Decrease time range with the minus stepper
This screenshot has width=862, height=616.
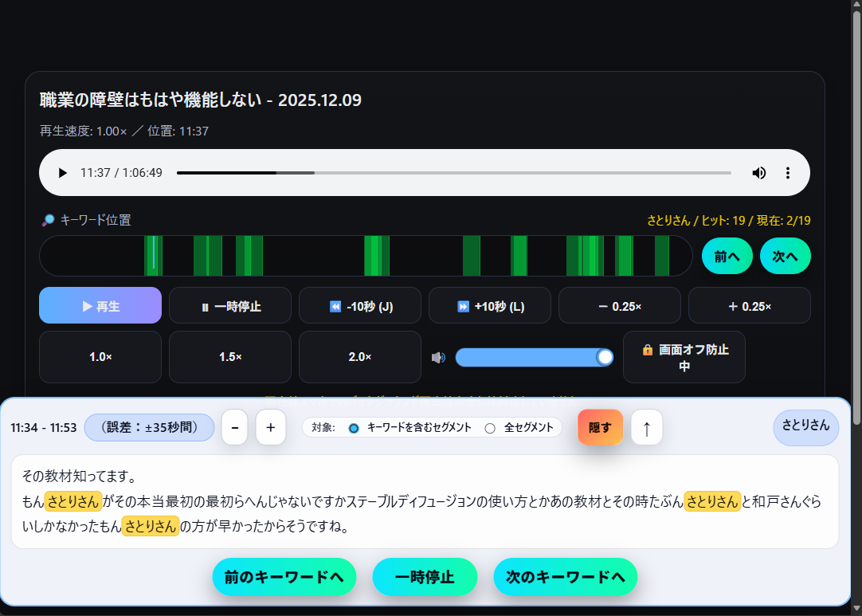tap(234, 427)
